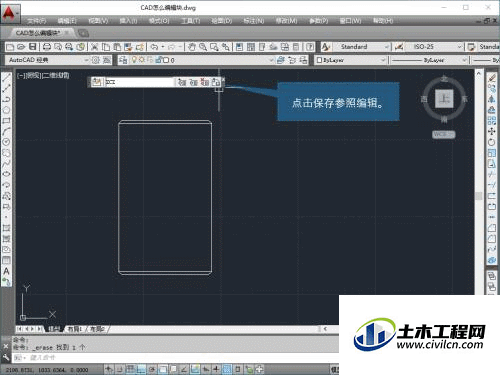Click the Paste icon
The width and height of the screenshot is (500, 375).
coord(117,47)
